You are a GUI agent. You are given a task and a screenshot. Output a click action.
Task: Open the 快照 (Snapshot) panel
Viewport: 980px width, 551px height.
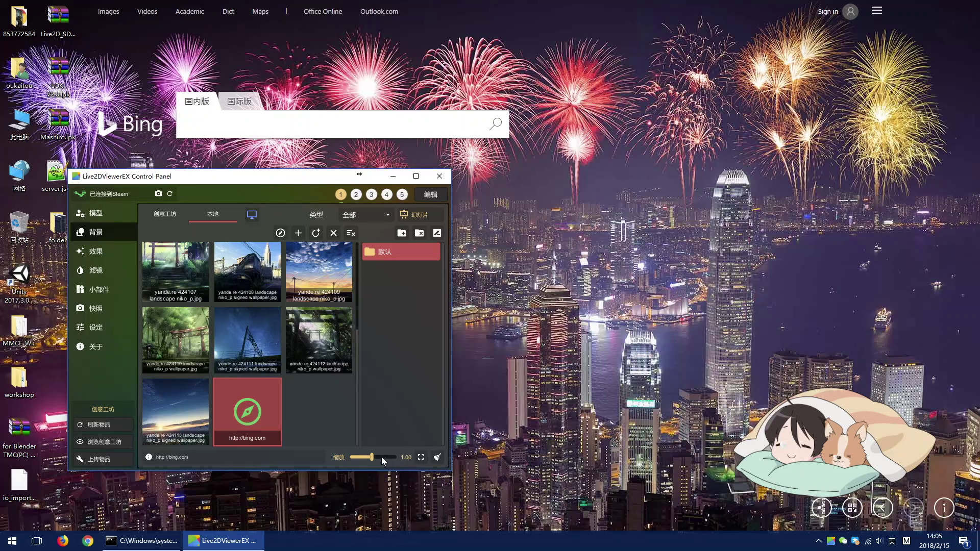[x=95, y=308]
